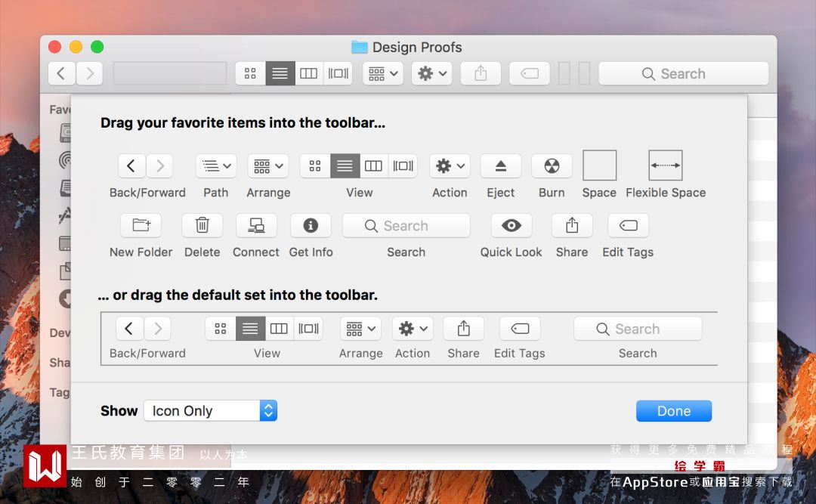Select the New Folder icon
816x504 pixels.
point(141,225)
